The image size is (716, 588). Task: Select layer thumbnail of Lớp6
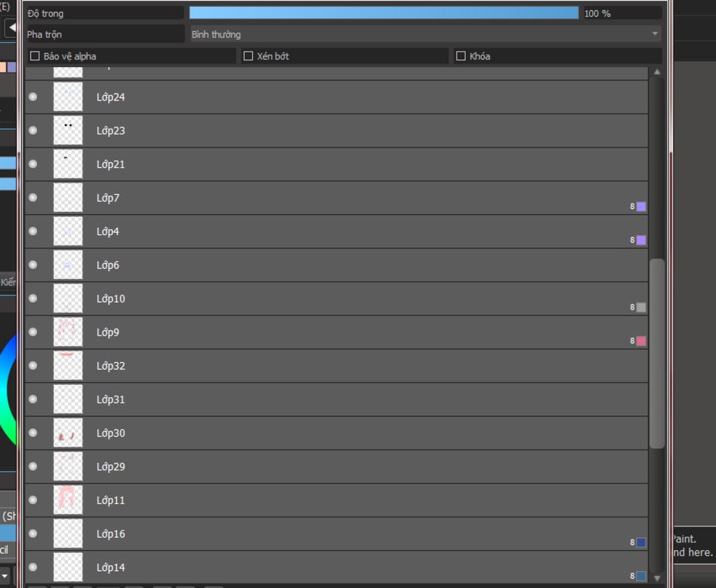coord(68,265)
